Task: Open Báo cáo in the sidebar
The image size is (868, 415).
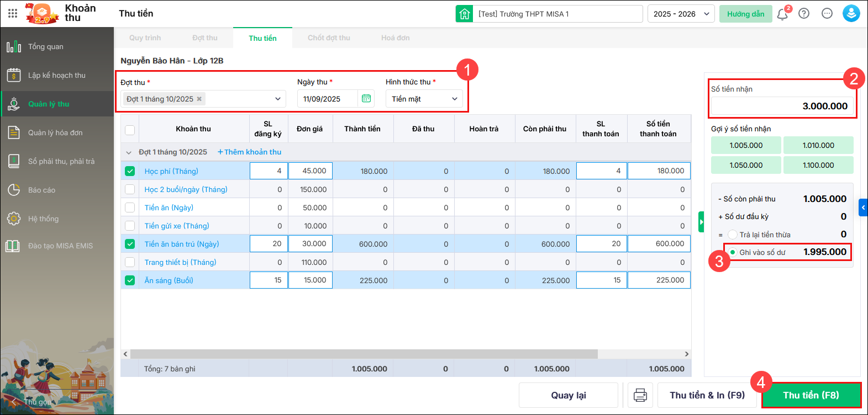Action: 42,190
